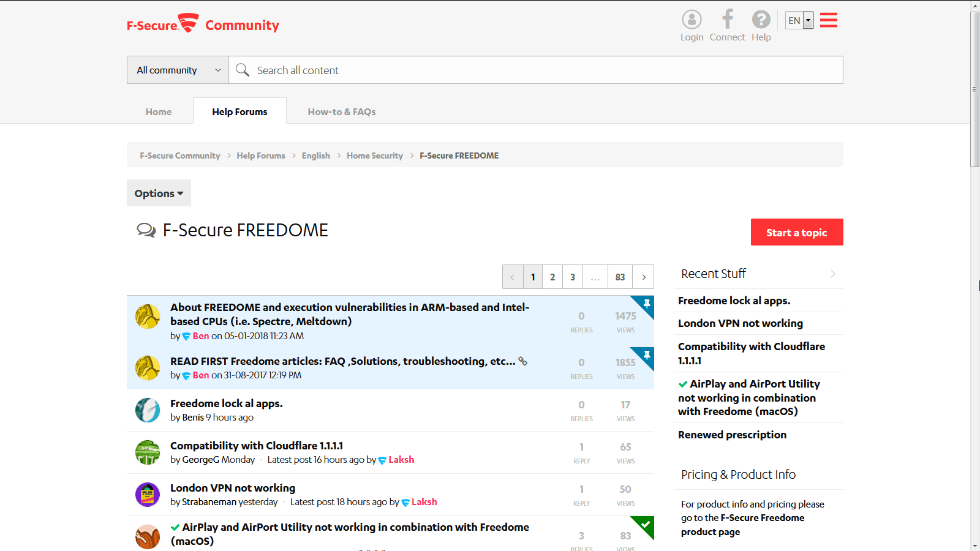
Task: Click the previous page arrow in pagination
Action: click(513, 277)
